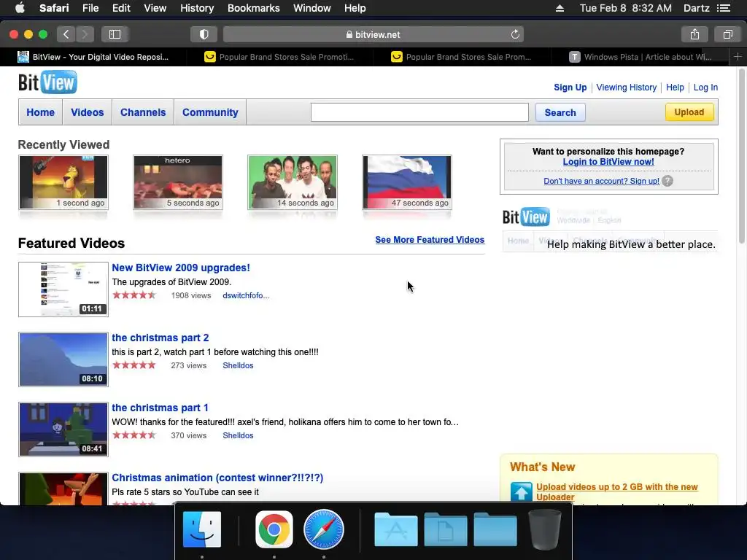Open the privacy report shield icon
747x560 pixels.
(204, 34)
